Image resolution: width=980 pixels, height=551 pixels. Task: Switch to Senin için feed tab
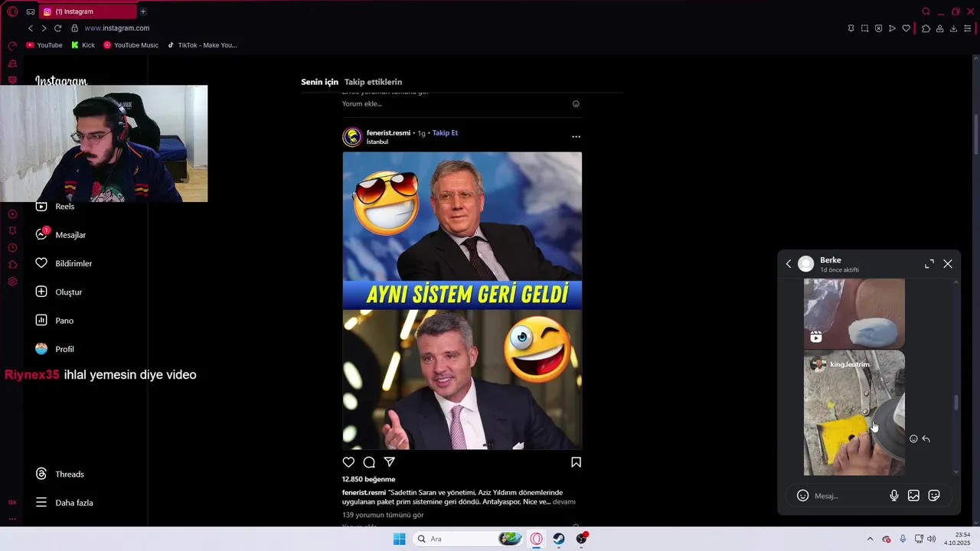point(319,82)
